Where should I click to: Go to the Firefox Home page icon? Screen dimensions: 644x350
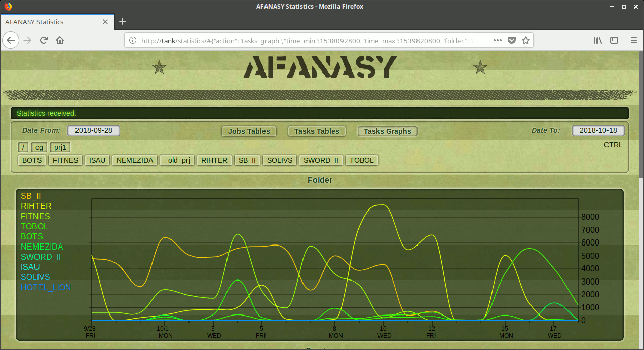pyautogui.click(x=60, y=40)
